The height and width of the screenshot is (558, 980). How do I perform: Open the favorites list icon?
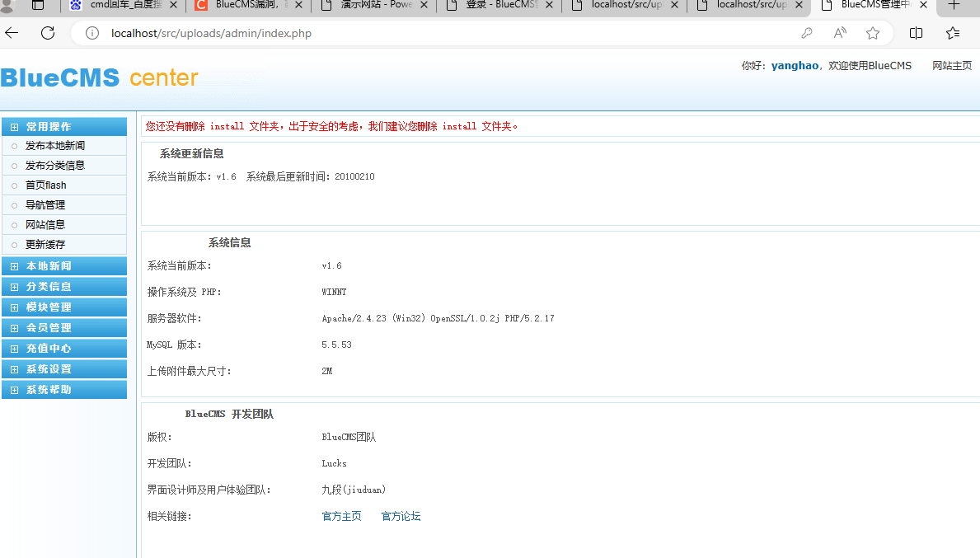953,33
